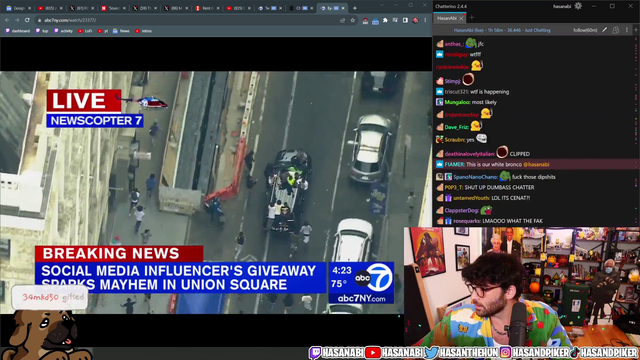Open Chatterino settings gear
The width and height of the screenshot is (640, 360).
[578, 6]
